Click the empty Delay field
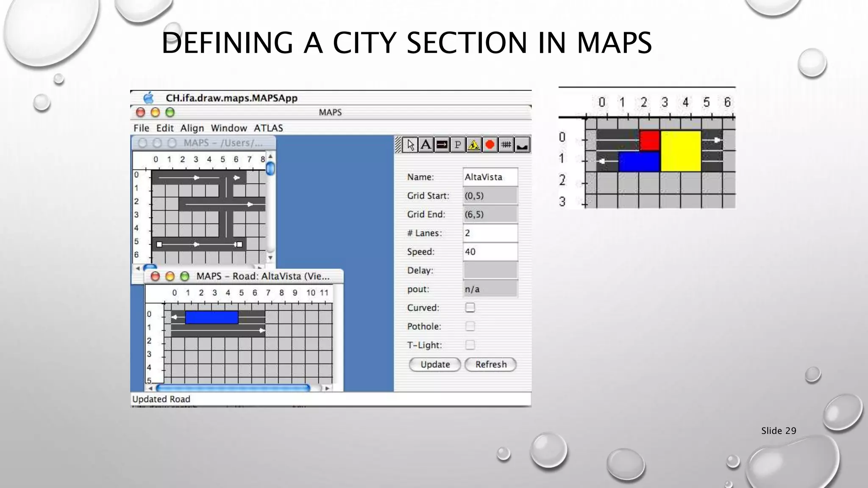The width and height of the screenshot is (868, 488). (x=490, y=270)
